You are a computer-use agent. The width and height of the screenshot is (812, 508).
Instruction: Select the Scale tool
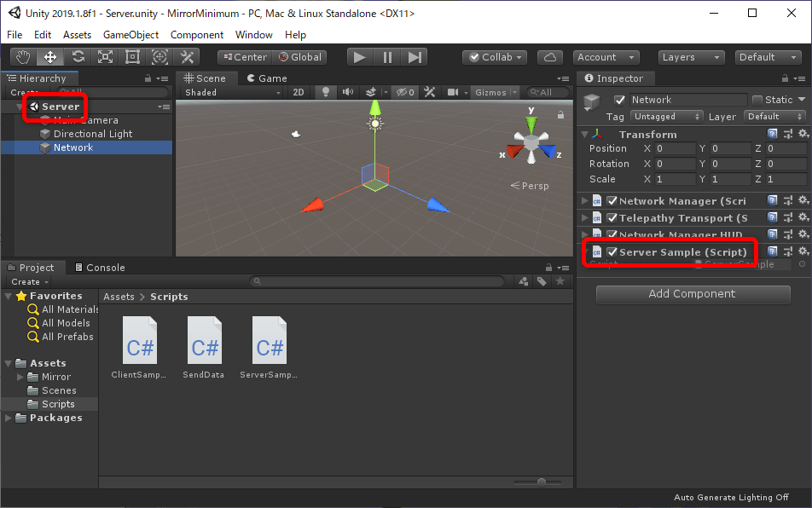105,57
